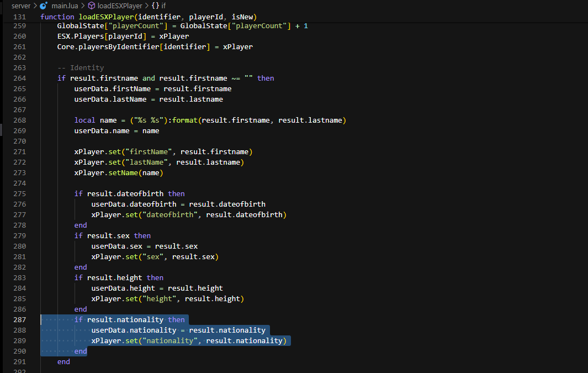Click 'userData.nationality' on selected line 288
This screenshot has height=373, width=588.
point(134,330)
